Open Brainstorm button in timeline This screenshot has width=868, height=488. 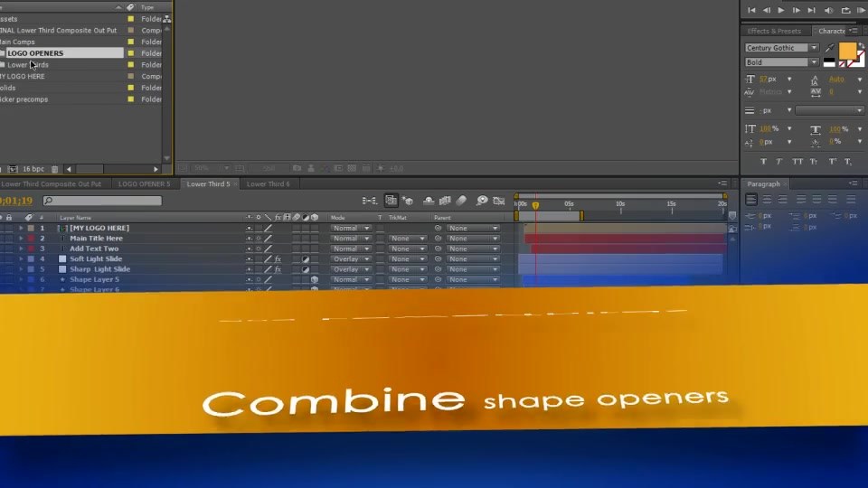coord(482,201)
